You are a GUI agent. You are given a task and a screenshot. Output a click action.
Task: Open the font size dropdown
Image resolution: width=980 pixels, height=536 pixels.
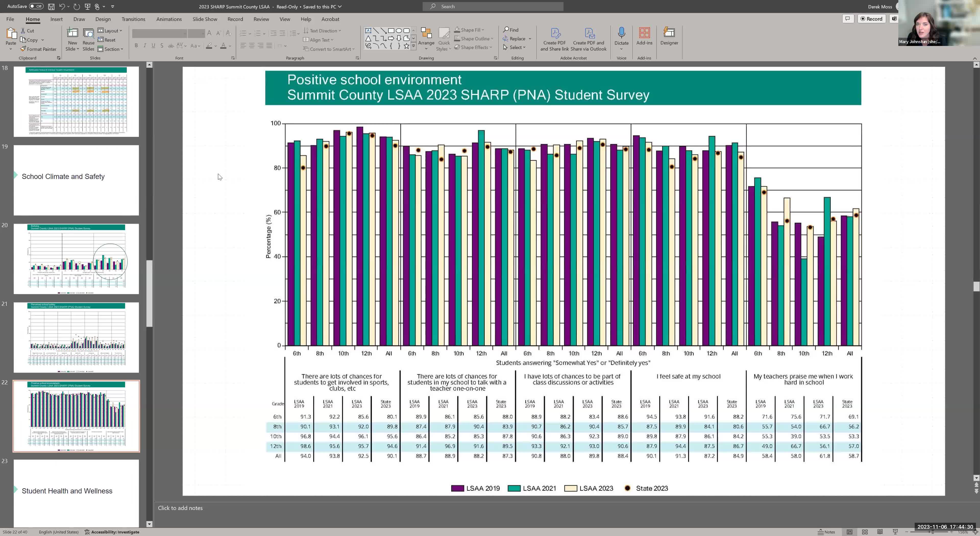[x=203, y=33]
